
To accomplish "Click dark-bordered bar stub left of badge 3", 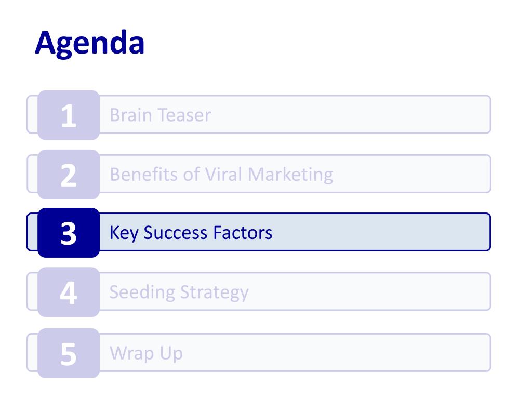I will pos(32,232).
